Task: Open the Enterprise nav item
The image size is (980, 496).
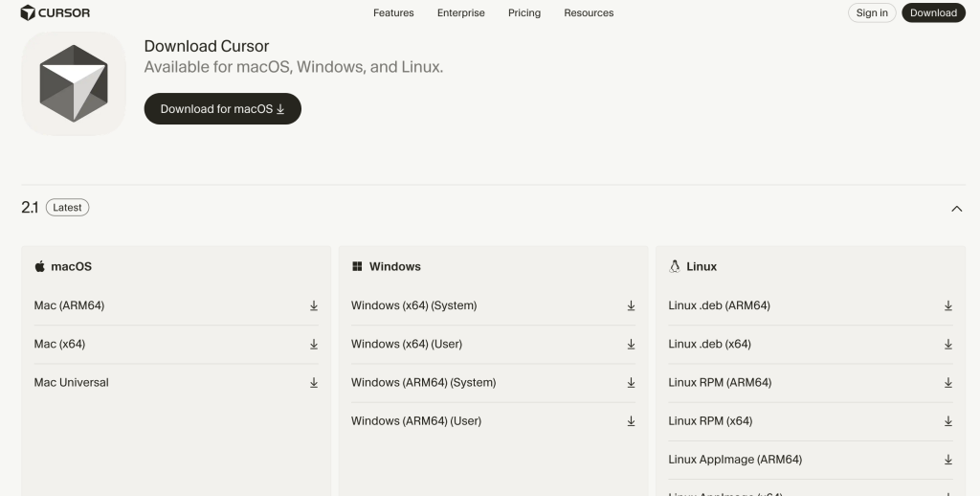Action: pos(461,12)
